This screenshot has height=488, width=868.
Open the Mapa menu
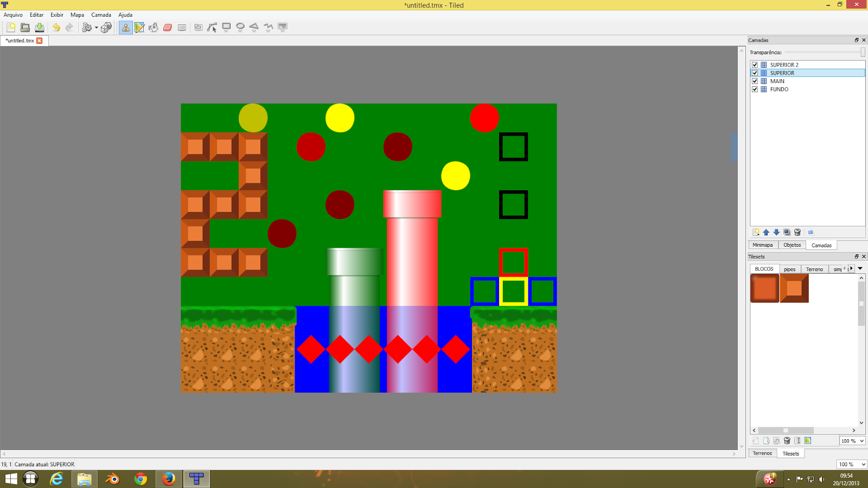click(76, 15)
